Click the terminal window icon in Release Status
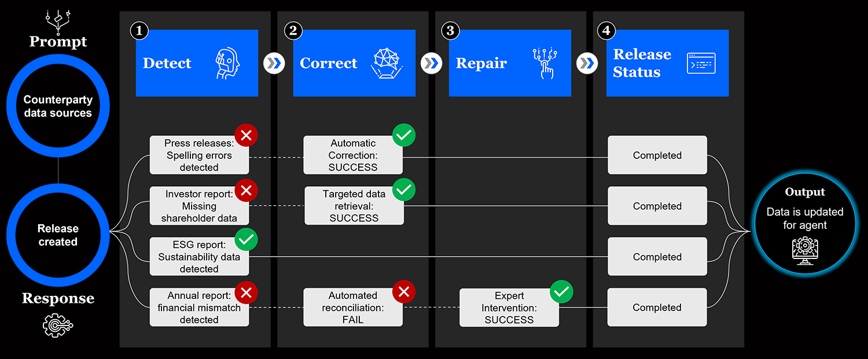 point(701,63)
